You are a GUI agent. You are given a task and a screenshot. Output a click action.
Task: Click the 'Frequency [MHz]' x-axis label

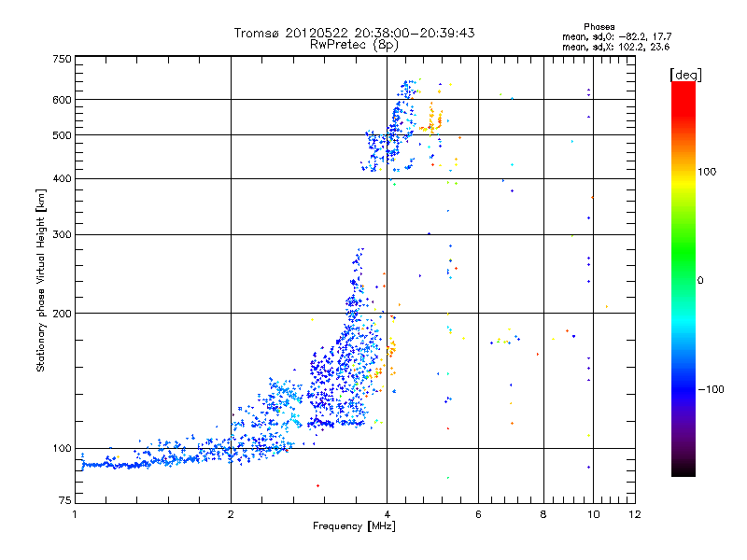(x=354, y=526)
